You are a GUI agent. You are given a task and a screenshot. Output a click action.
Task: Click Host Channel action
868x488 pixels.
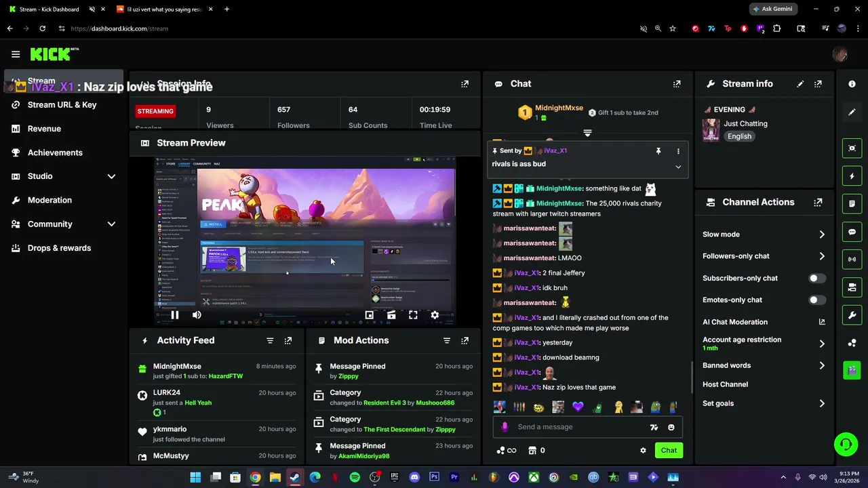tap(725, 384)
